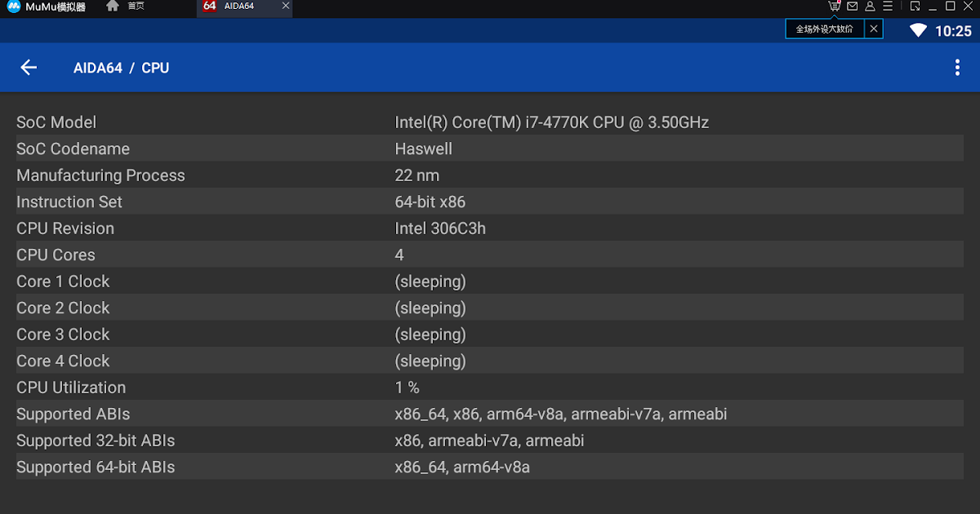This screenshot has height=514, width=980.
Task: Click the AIDA64 tab app icon
Action: [x=210, y=7]
